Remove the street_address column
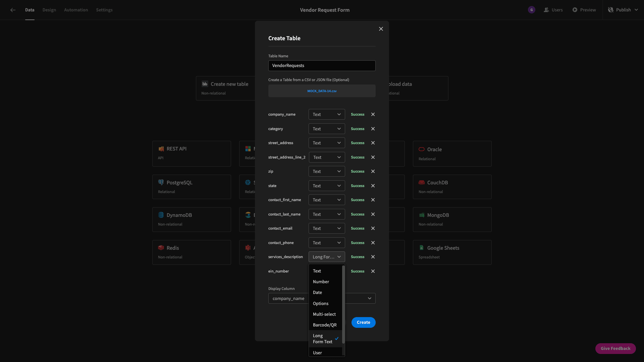644x362 pixels. 373,143
